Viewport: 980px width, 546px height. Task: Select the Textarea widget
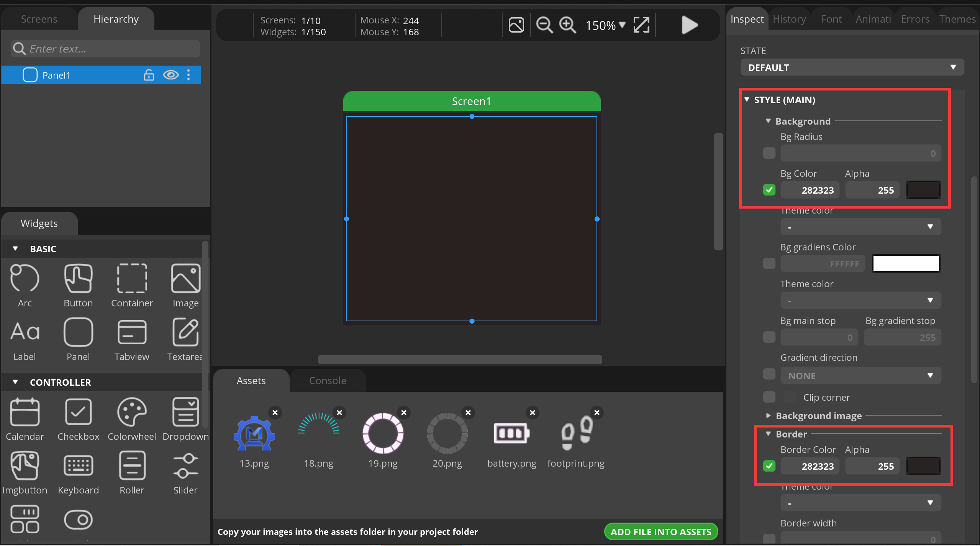(x=185, y=339)
